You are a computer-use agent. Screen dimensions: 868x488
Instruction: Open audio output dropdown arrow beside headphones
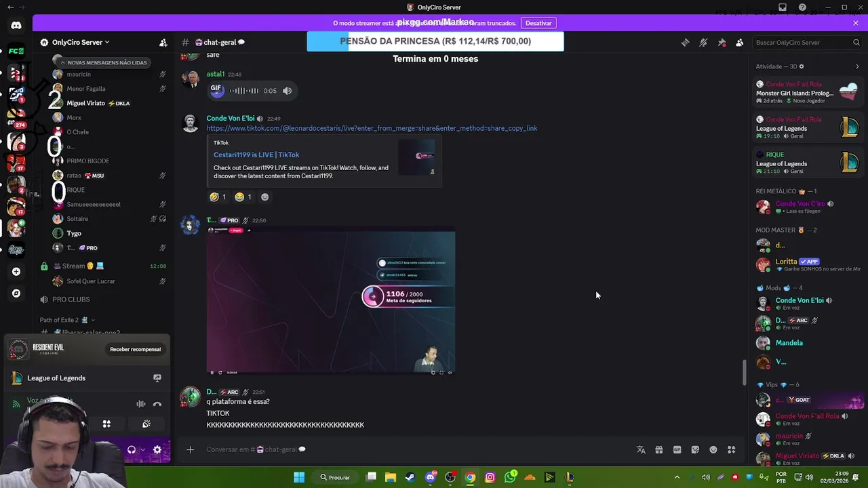point(142,449)
